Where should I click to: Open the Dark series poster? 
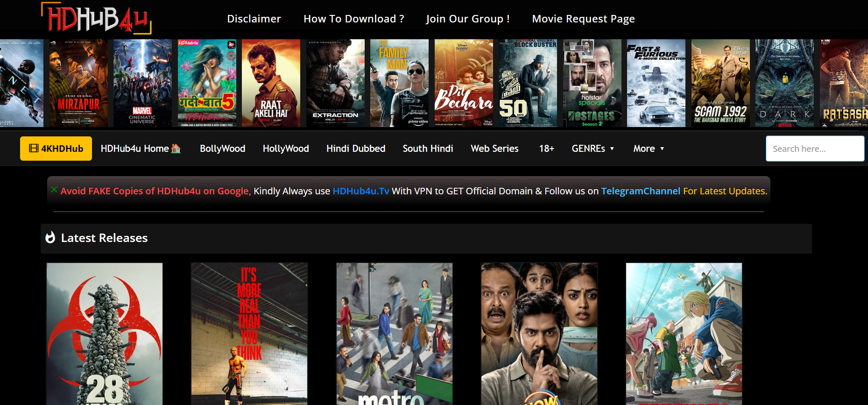point(784,83)
